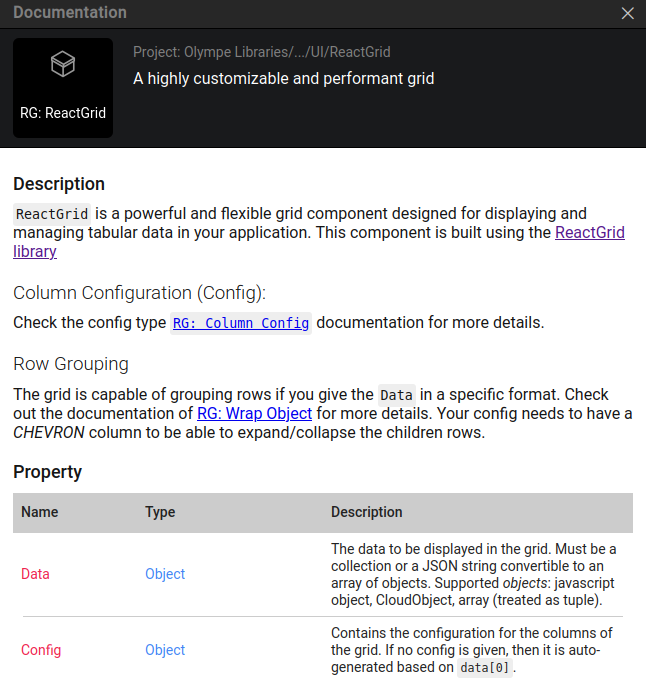Open the RG: Wrap Object link
The width and height of the screenshot is (646, 681).
click(x=255, y=413)
